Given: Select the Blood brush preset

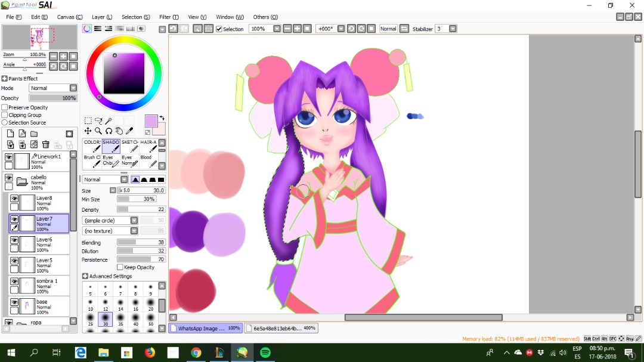Looking at the screenshot, I should (x=148, y=162).
